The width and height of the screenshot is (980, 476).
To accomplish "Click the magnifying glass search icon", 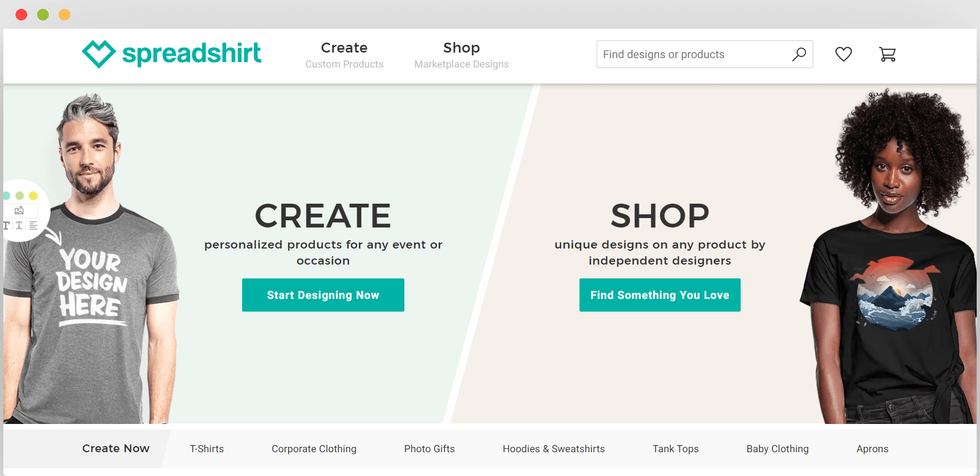I will [x=799, y=54].
